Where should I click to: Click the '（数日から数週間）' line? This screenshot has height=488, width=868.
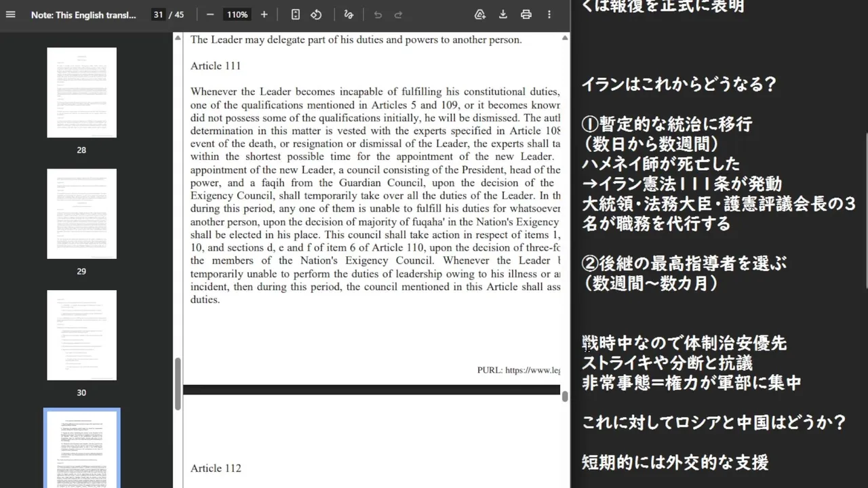pos(650,144)
